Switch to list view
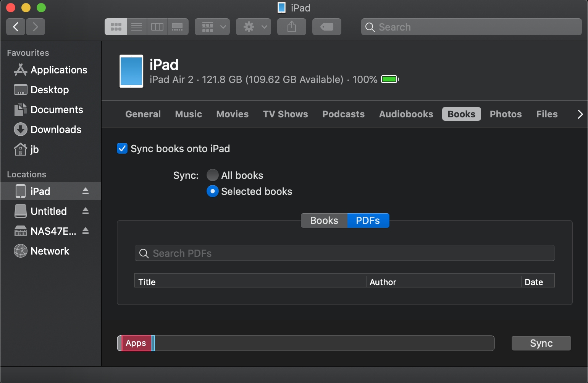Screen dimensions: 588x383 [137, 27]
